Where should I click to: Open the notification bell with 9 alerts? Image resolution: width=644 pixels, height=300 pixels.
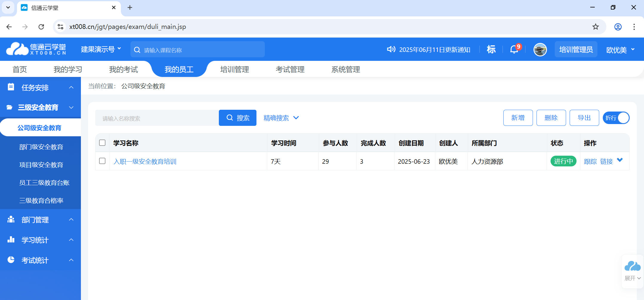(x=514, y=49)
